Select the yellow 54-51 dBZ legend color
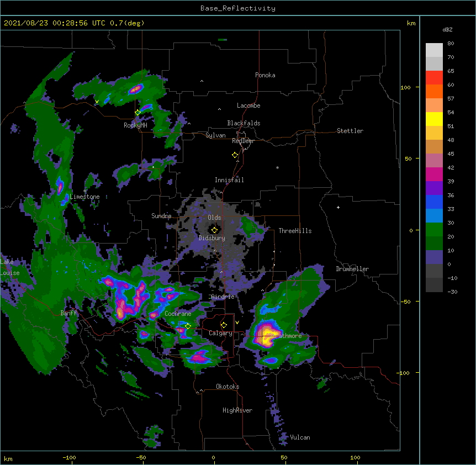This screenshot has width=476, height=465. pos(434,119)
